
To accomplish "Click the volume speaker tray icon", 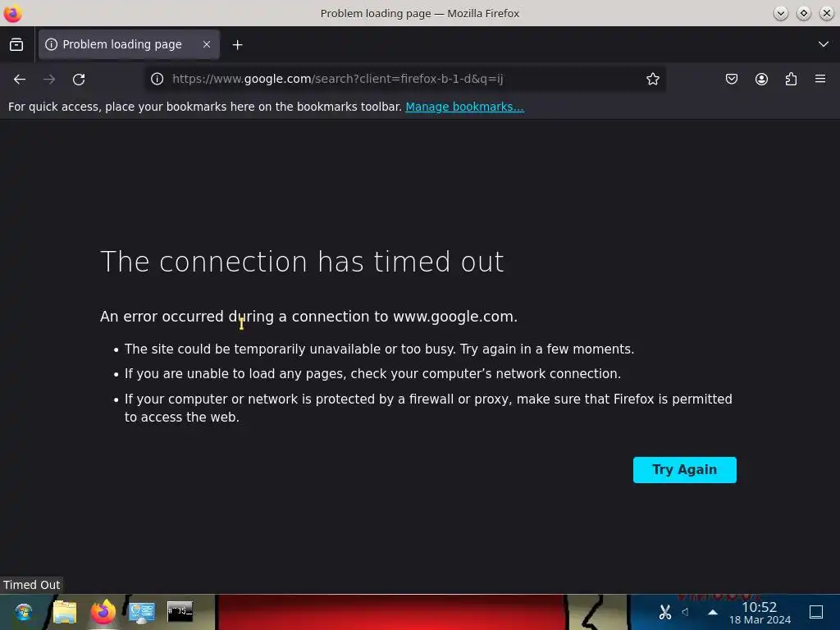I will click(686, 612).
